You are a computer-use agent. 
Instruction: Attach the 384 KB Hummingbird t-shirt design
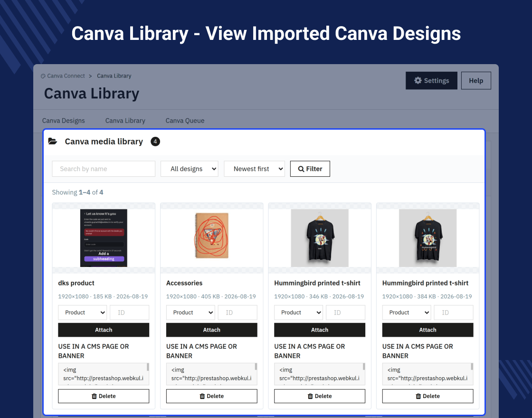click(x=428, y=330)
